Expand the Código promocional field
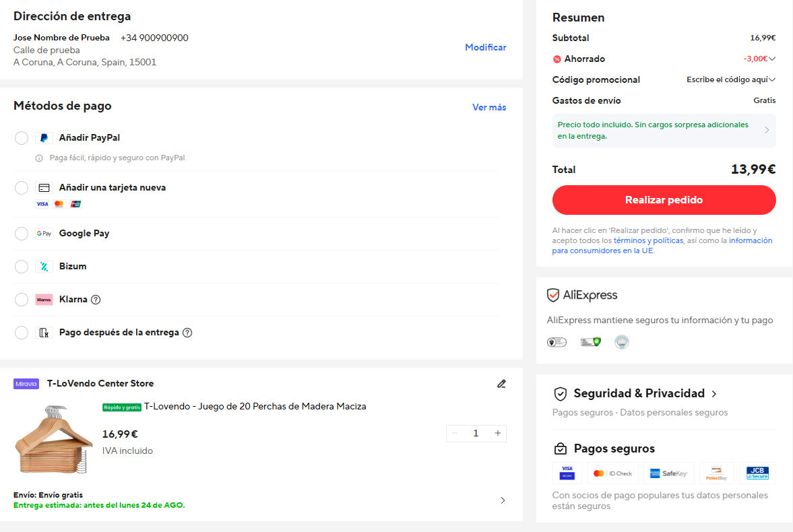The height and width of the screenshot is (532, 793). (731, 80)
